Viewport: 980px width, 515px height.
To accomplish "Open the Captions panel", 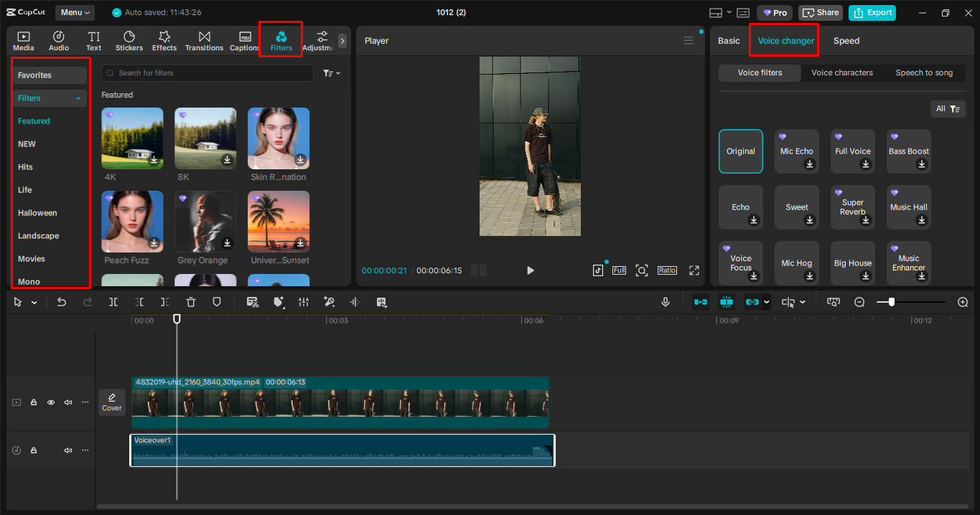I will (244, 39).
